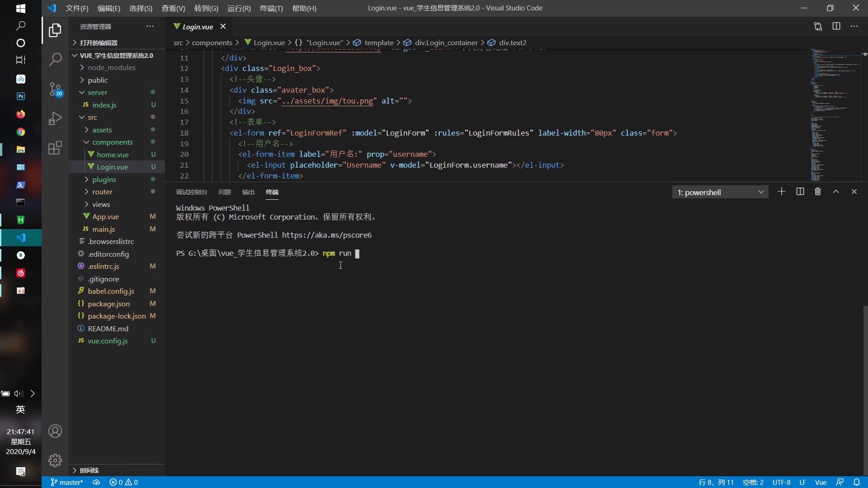
Task: Open the powershell terminal selector dropdown
Action: pos(720,192)
